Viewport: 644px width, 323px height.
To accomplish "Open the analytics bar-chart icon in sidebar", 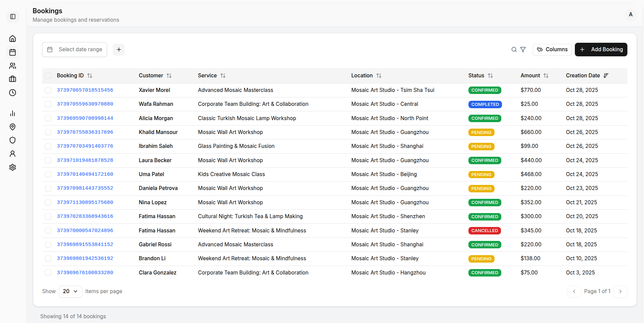I will point(13,113).
